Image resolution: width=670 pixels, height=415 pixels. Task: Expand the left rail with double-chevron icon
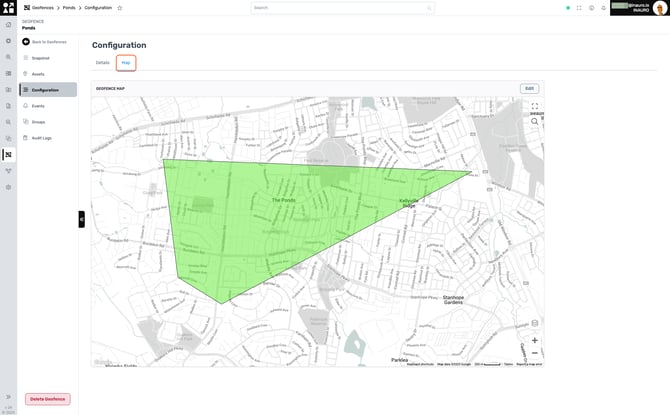point(8,397)
